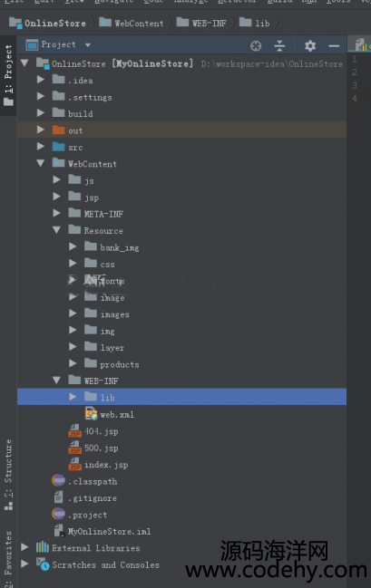The width and height of the screenshot is (371, 588).
Task: Toggle the 1: Project side tab
Action: tap(8, 75)
